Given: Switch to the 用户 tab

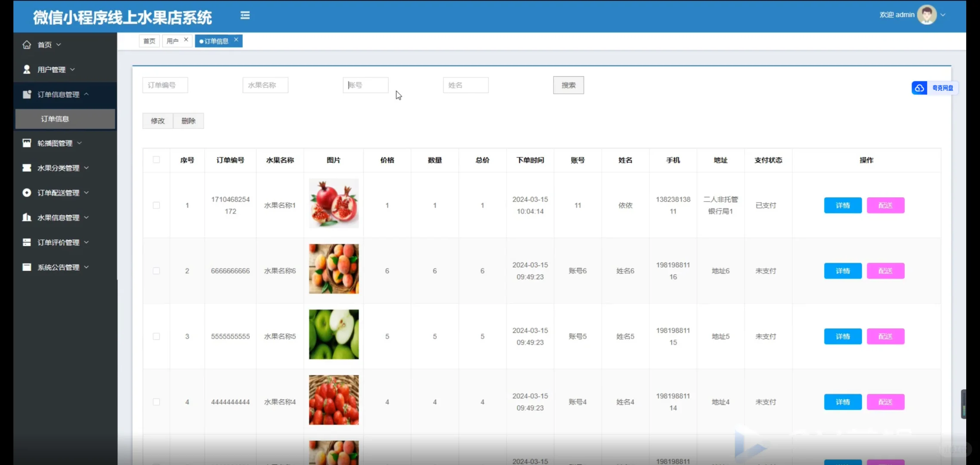Looking at the screenshot, I should (x=173, y=40).
